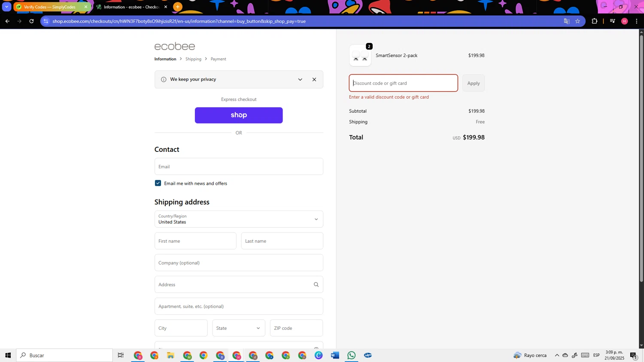This screenshot has width=644, height=362.
Task: Click the Buscar taskbar search box
Action: [x=64, y=355]
